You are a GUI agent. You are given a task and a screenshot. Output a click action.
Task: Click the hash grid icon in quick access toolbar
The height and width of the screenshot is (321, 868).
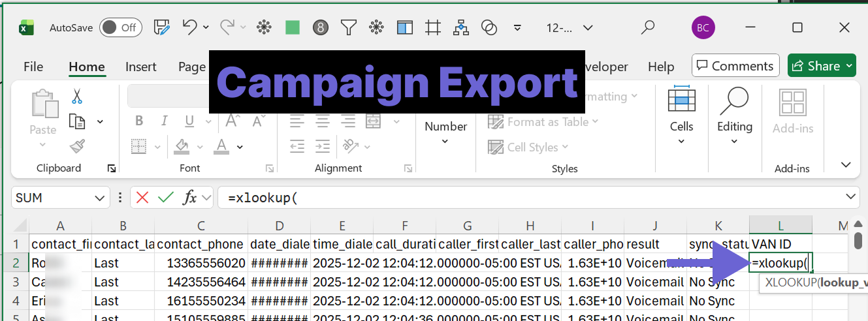tap(433, 27)
